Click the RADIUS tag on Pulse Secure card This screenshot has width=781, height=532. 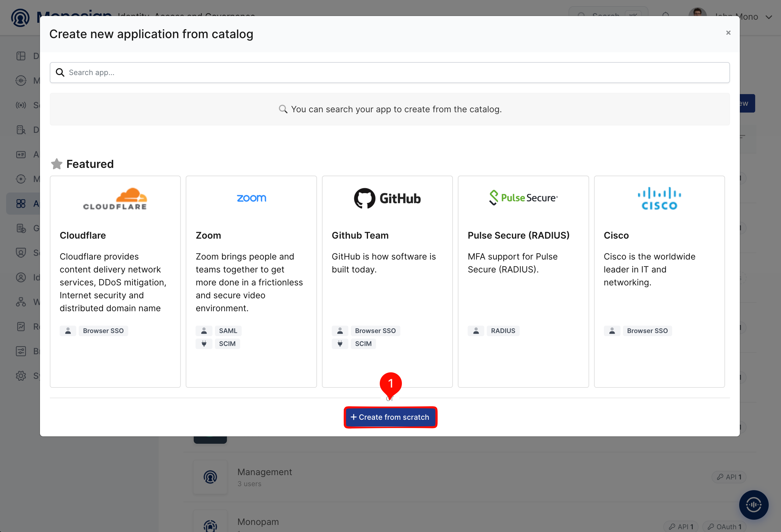coord(503,331)
